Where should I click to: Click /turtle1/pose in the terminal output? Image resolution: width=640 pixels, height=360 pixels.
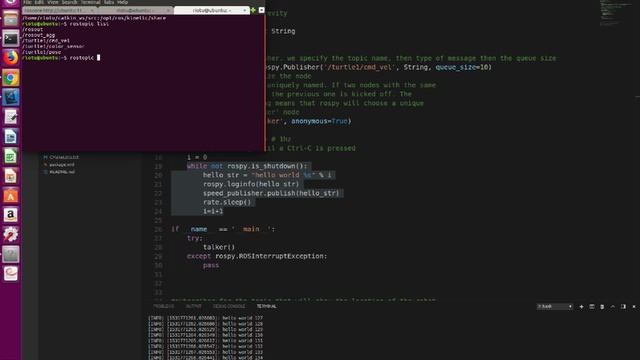click(42, 52)
